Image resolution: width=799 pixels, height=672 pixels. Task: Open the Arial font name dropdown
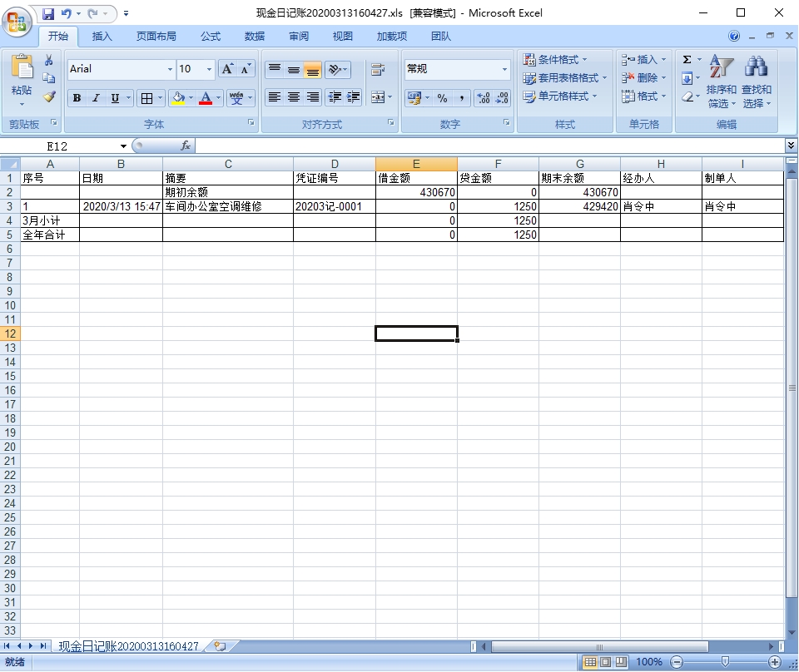(170, 69)
